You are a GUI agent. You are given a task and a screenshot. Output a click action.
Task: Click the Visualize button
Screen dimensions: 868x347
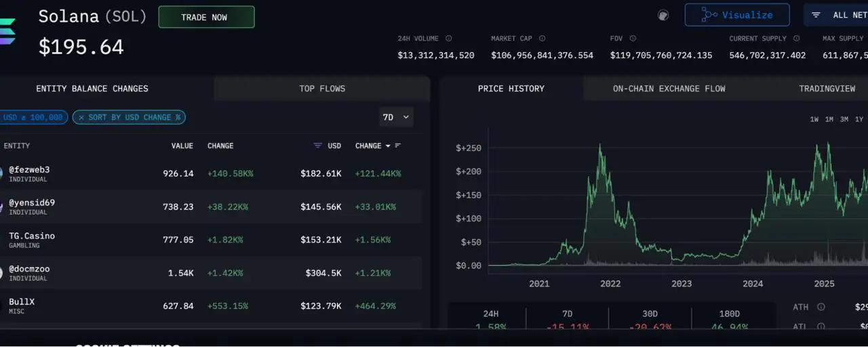(736, 15)
